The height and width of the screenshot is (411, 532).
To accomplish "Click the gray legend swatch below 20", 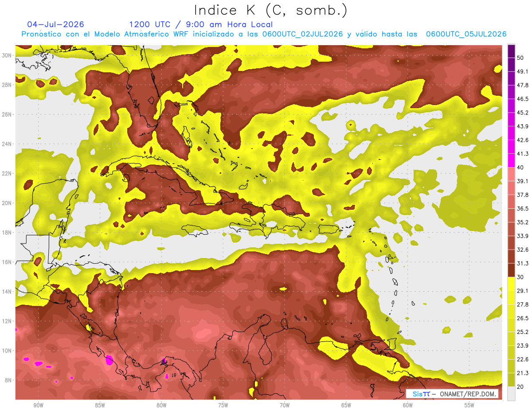I will click(511, 394).
